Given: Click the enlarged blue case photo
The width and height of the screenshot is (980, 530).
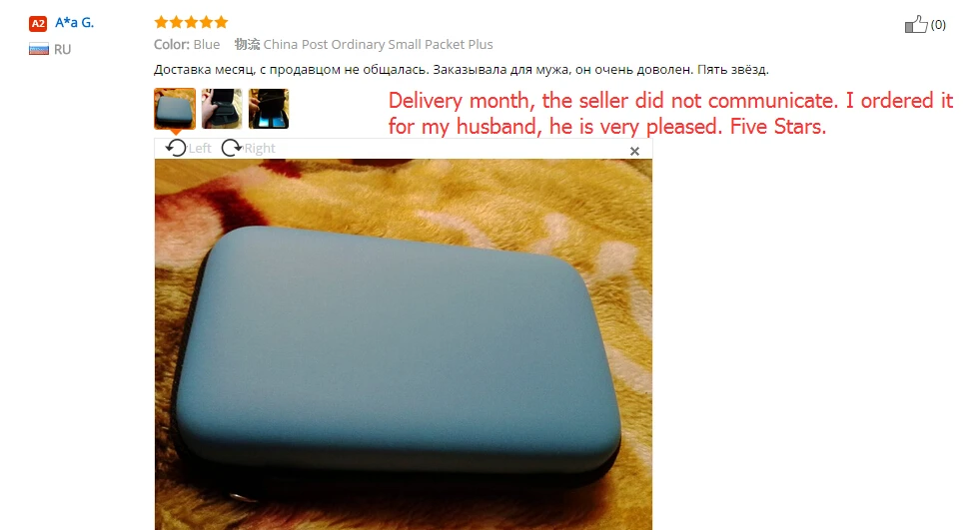Looking at the screenshot, I should [404, 344].
